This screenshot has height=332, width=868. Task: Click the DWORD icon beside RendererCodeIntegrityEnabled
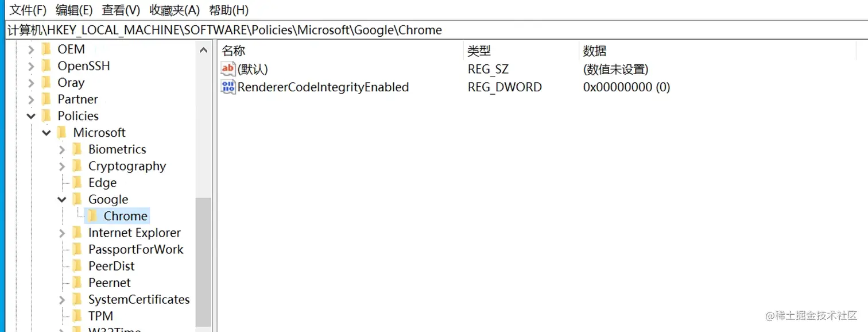point(228,87)
